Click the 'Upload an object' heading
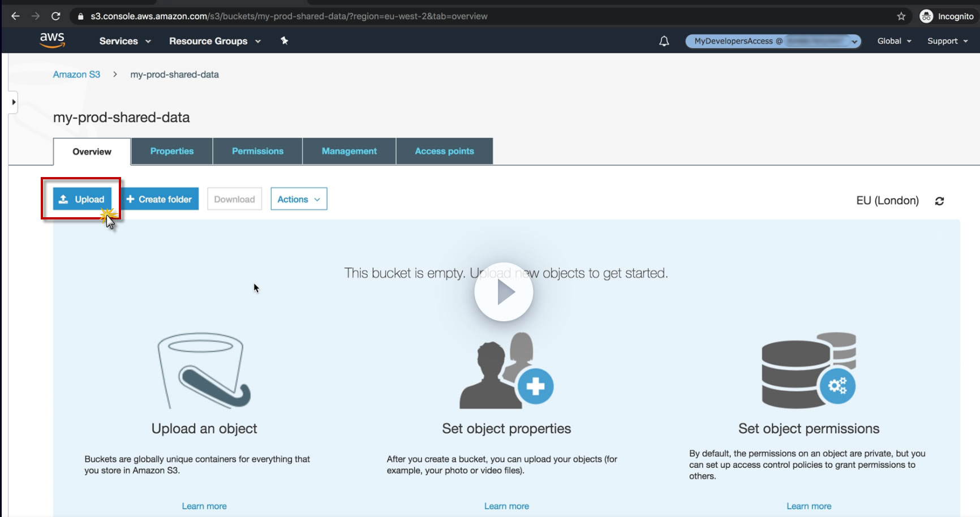 (x=204, y=429)
